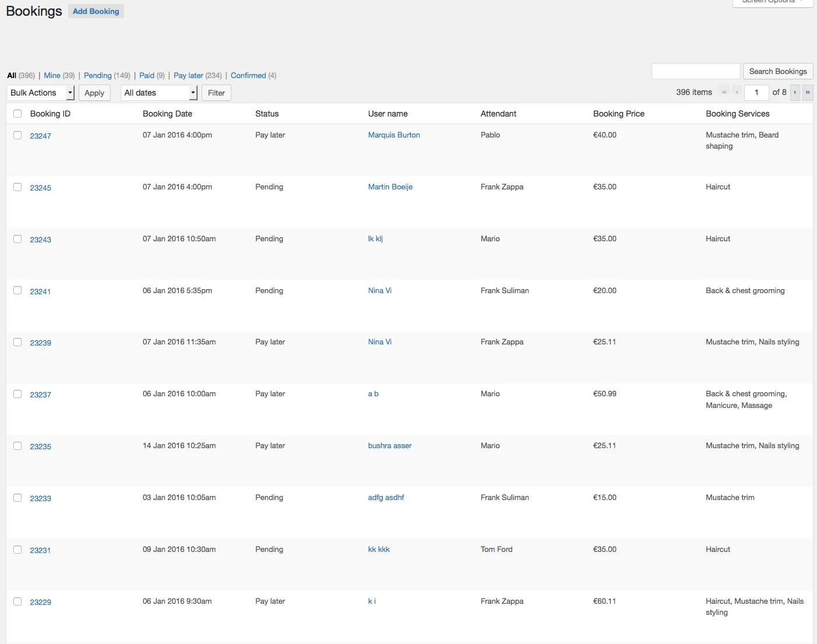Open Nina Vi's user profile

(x=379, y=290)
